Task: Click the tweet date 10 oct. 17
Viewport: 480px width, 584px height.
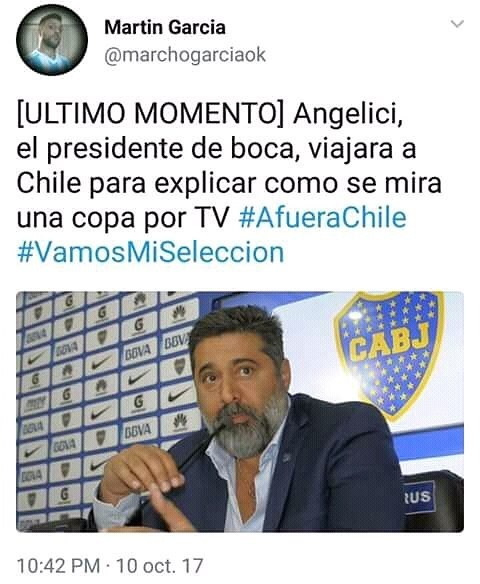Action: [x=160, y=565]
